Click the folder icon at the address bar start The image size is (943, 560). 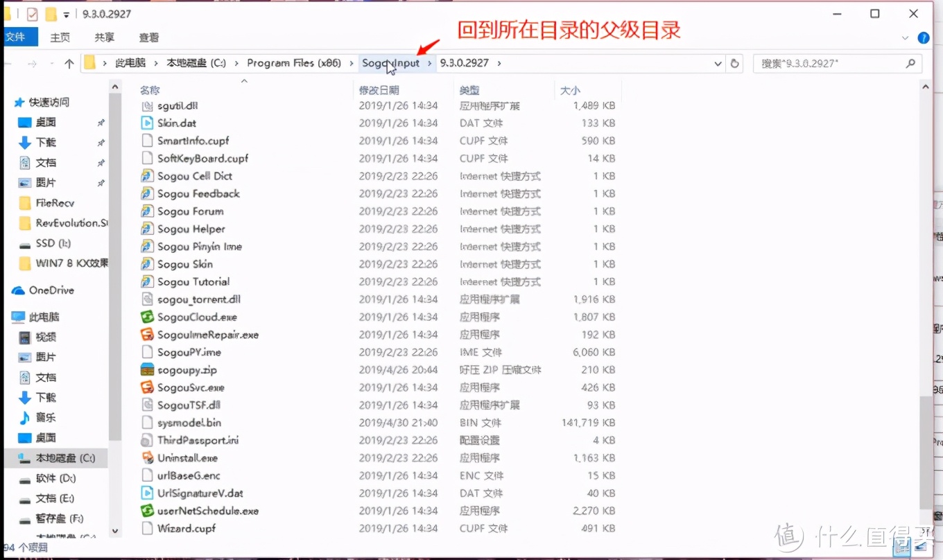coord(91,62)
